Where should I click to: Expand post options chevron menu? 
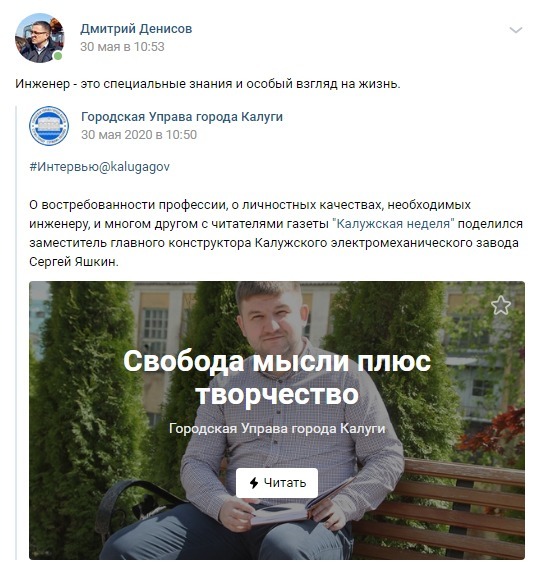[x=515, y=30]
